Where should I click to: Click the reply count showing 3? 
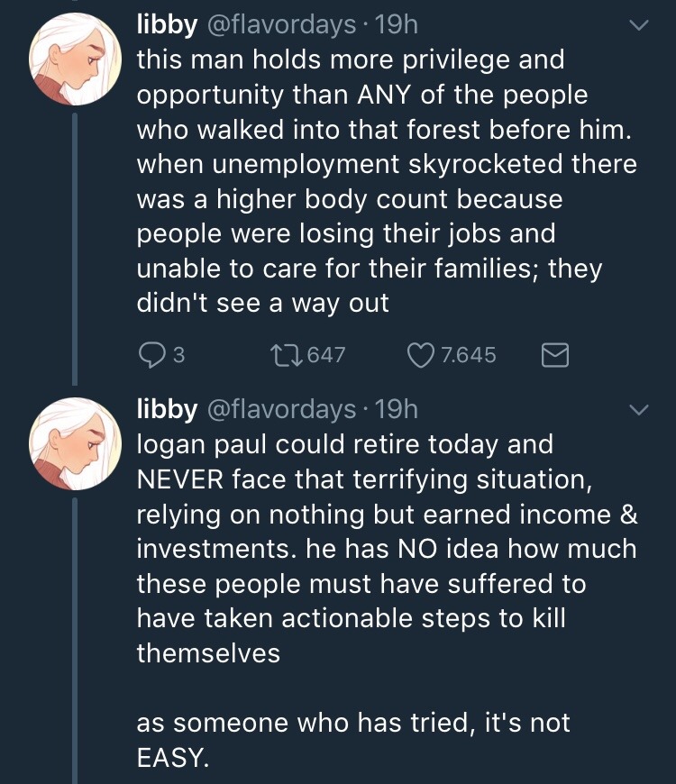(178, 355)
